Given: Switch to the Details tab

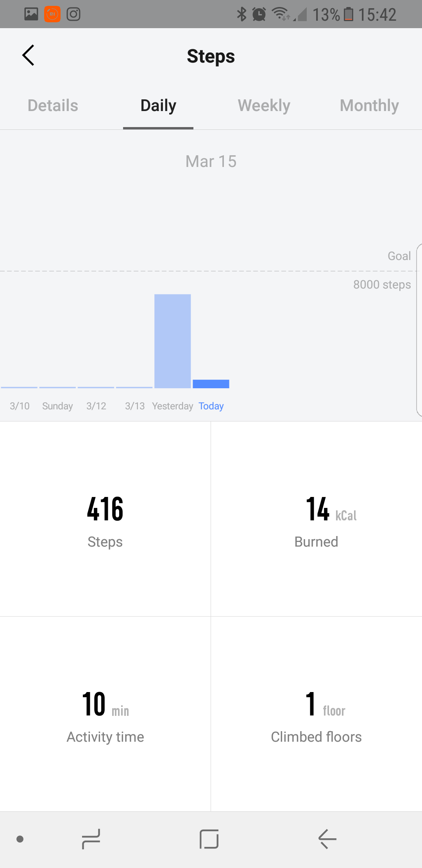Looking at the screenshot, I should (x=53, y=106).
